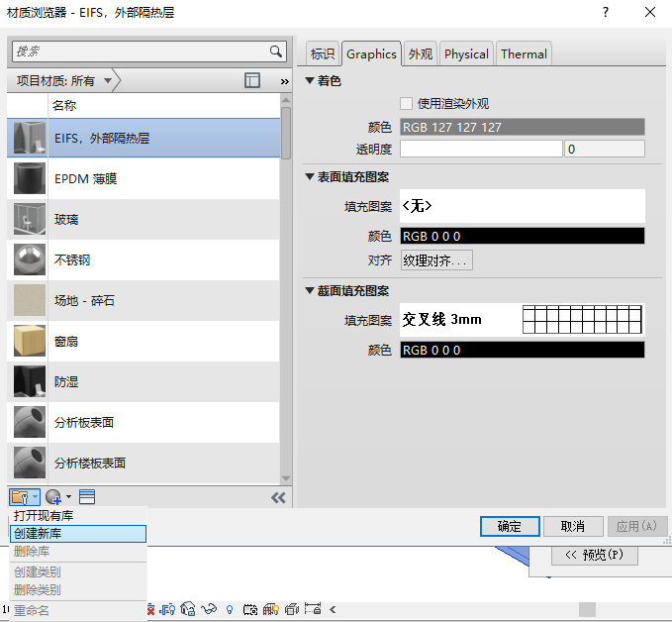Viewport: 672px width, 622px height.
Task: Click the show analytical model icon
Action: tap(271, 609)
